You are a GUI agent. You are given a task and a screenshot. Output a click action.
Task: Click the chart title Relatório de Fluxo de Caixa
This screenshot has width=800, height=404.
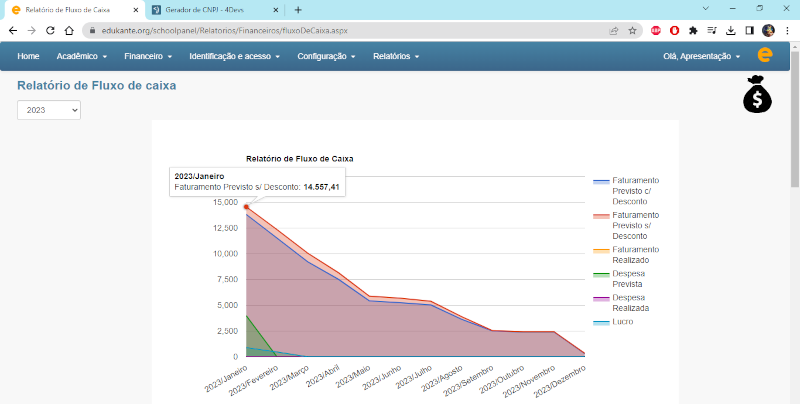[299, 159]
